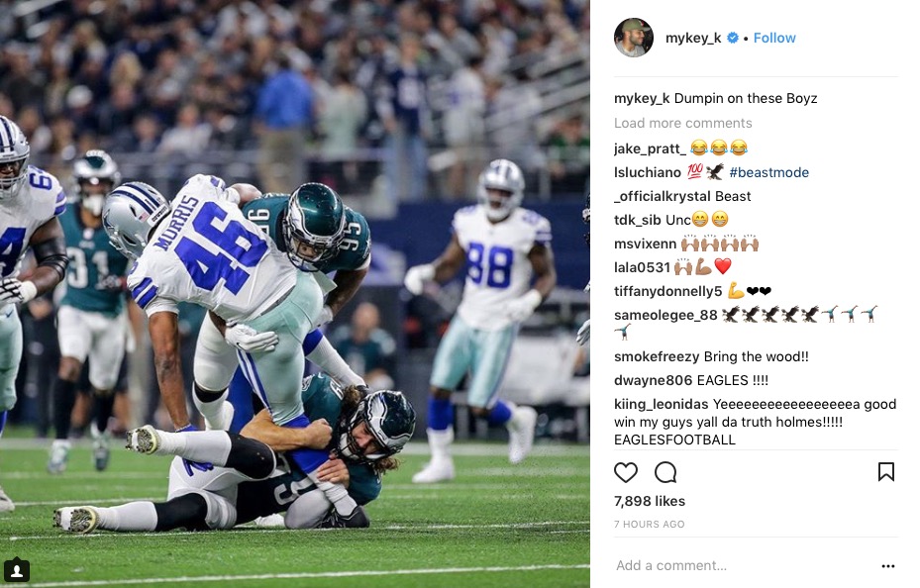Screen dimensions: 920x588
Task: Open the three-dot more options menu
Action: pos(887,566)
